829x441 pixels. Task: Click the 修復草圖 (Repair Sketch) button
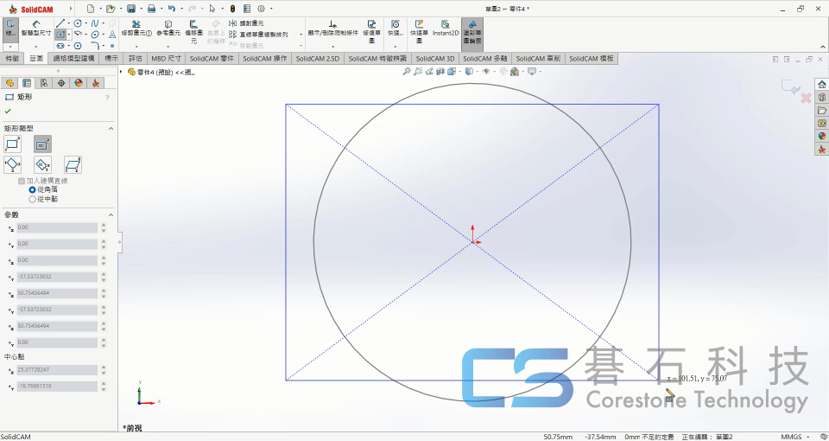(371, 32)
